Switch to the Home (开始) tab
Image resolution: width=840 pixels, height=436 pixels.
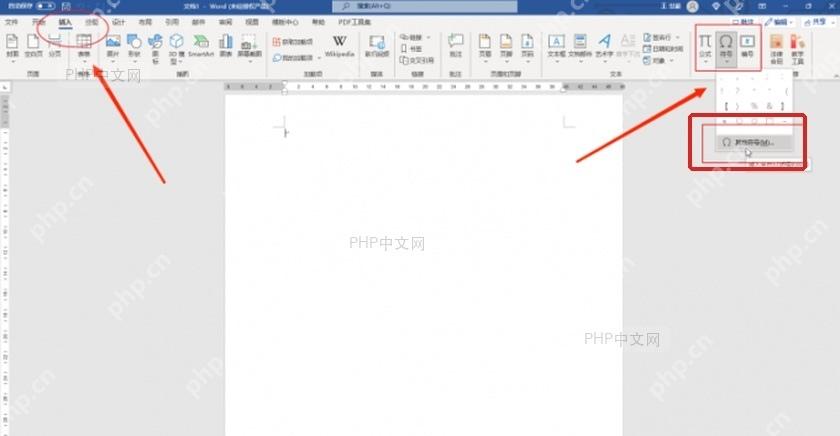39,22
